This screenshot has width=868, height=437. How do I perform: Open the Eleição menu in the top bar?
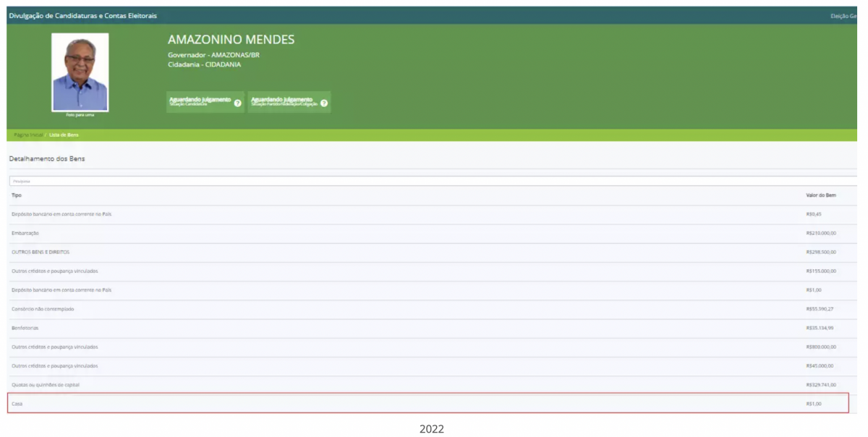[843, 16]
